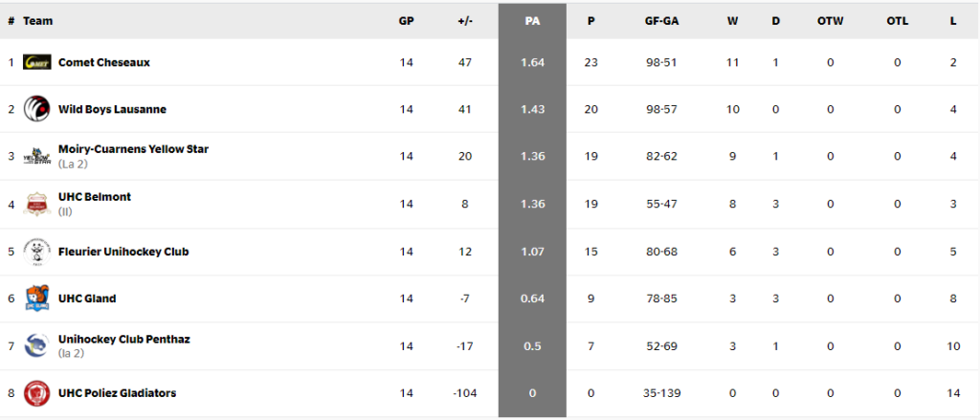Sort standings by GP column header
Image resolution: width=980 pixels, height=420 pixels.
406,21
